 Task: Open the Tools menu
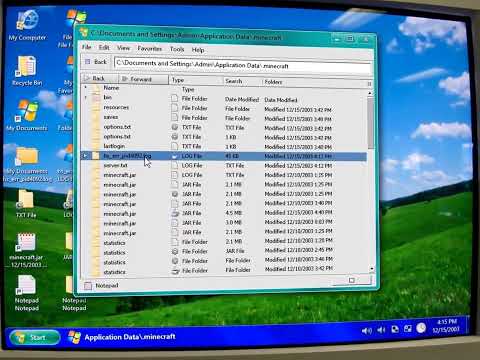point(177,49)
